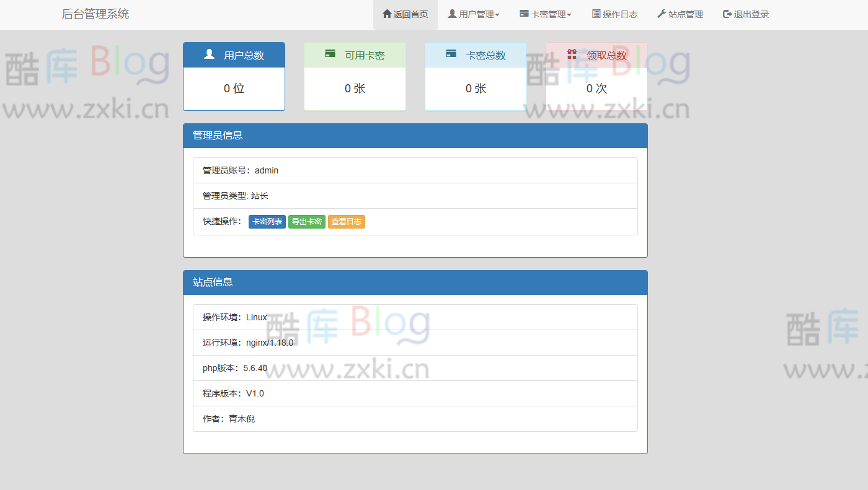Viewport: 868px width, 490px height.
Task: Click the wrench icon beside 站点管理
Action: (661, 14)
